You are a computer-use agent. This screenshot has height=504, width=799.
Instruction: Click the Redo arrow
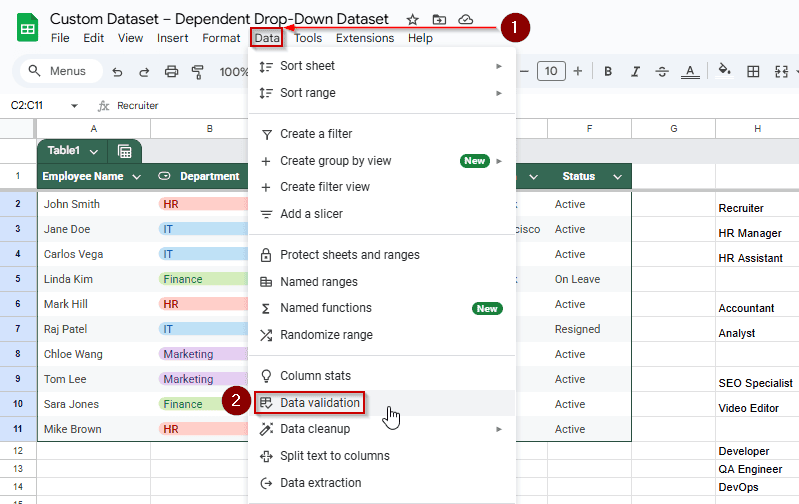[144, 72]
